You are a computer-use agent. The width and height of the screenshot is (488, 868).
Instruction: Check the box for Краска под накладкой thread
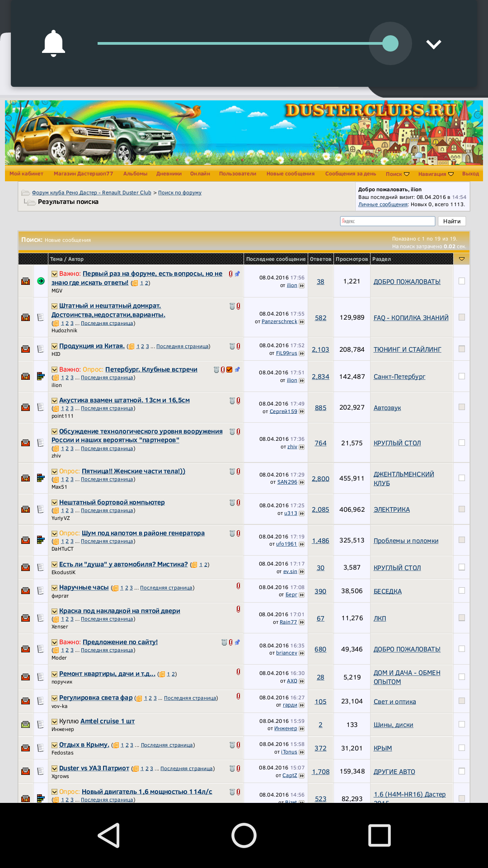[x=462, y=618]
